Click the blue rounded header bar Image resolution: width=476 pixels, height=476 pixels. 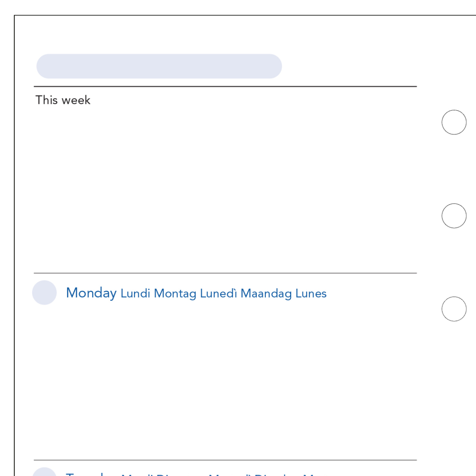click(x=159, y=66)
